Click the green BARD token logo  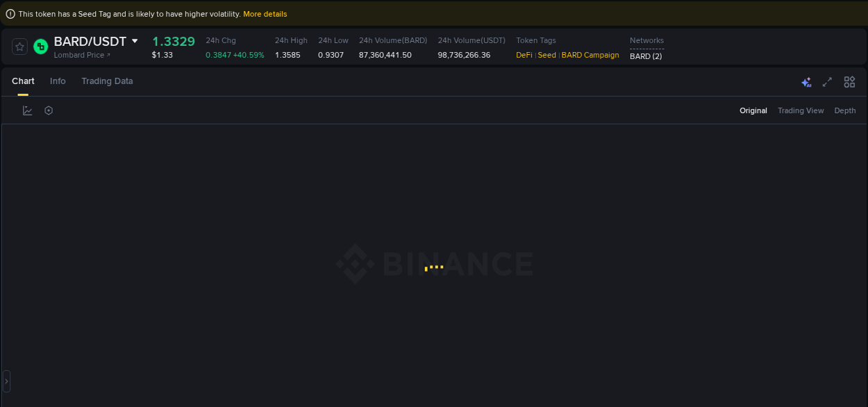40,47
